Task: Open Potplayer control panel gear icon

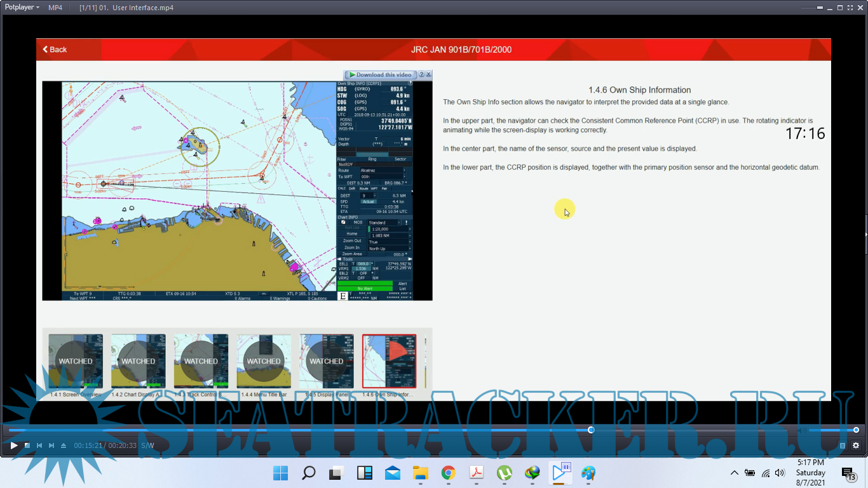Action: point(855,445)
